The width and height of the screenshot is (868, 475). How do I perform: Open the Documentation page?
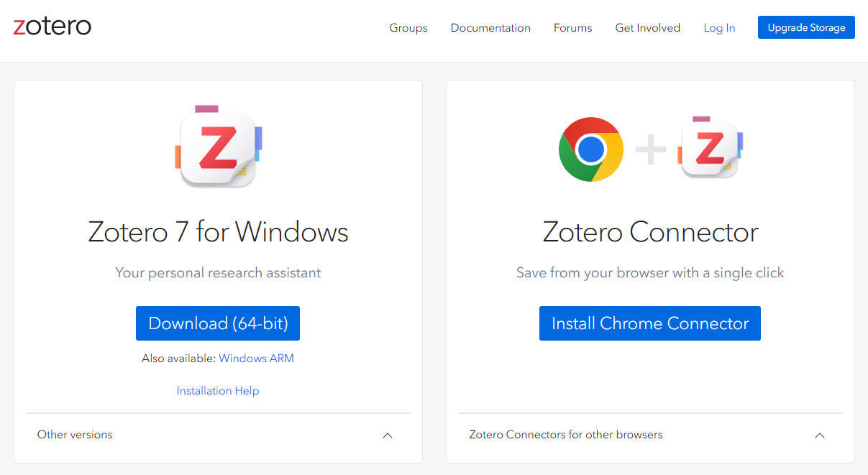point(490,27)
